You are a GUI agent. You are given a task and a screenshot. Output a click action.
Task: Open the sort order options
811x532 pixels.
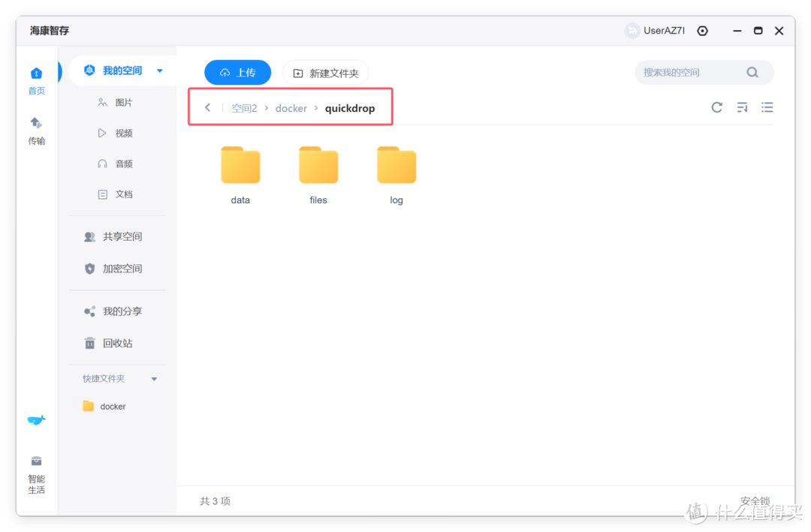coord(742,107)
